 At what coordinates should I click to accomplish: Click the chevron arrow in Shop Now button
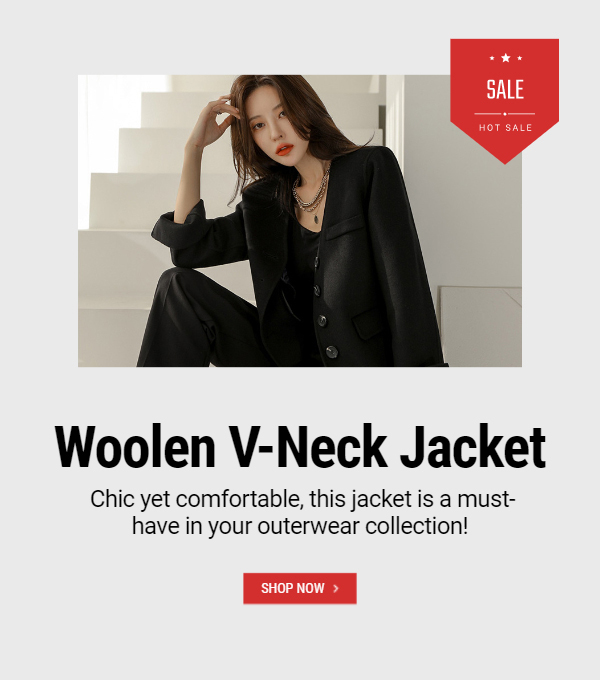point(336,588)
